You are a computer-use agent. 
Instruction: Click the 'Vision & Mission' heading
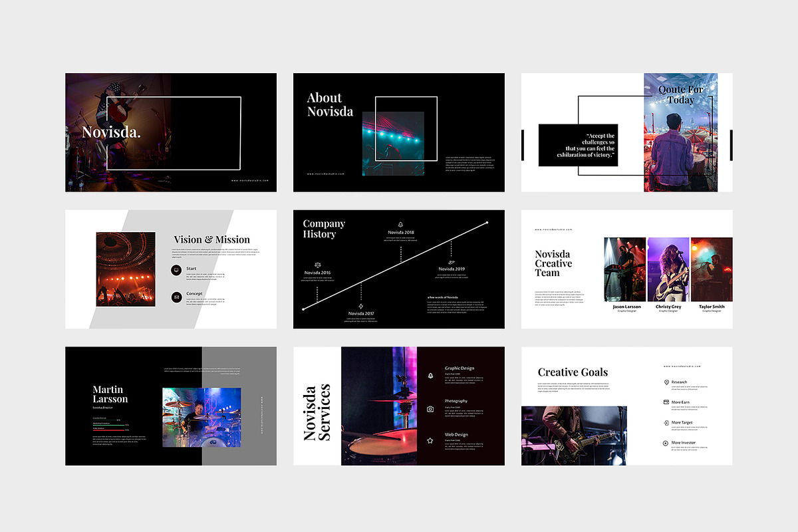pyautogui.click(x=212, y=239)
